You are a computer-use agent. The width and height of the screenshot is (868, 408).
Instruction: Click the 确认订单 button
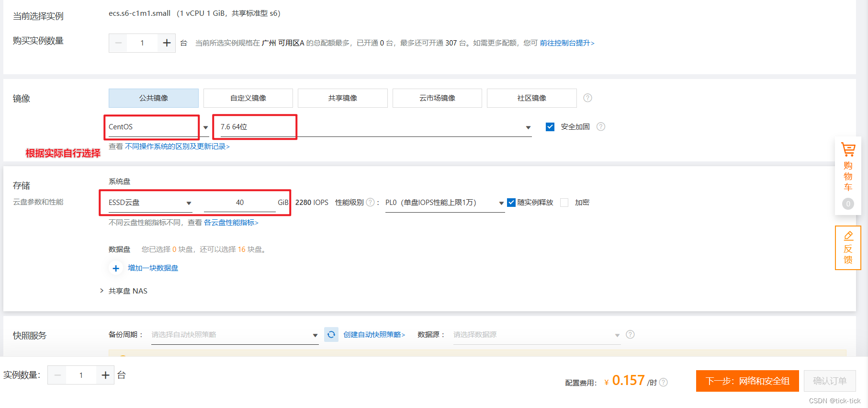click(x=830, y=381)
